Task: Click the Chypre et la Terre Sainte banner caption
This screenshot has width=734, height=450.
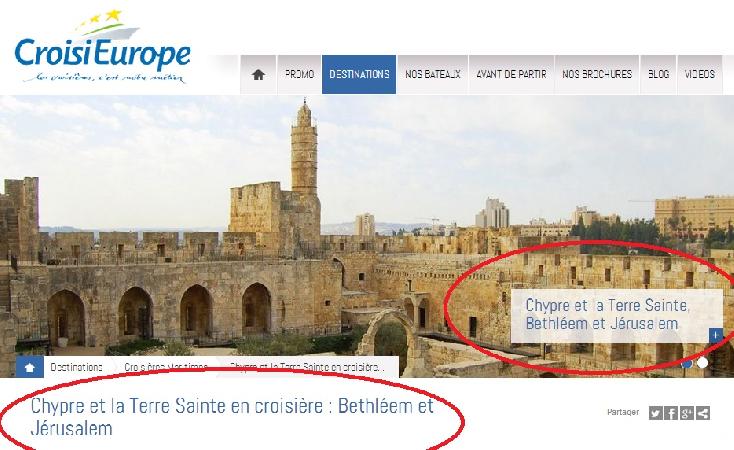Action: (x=609, y=315)
